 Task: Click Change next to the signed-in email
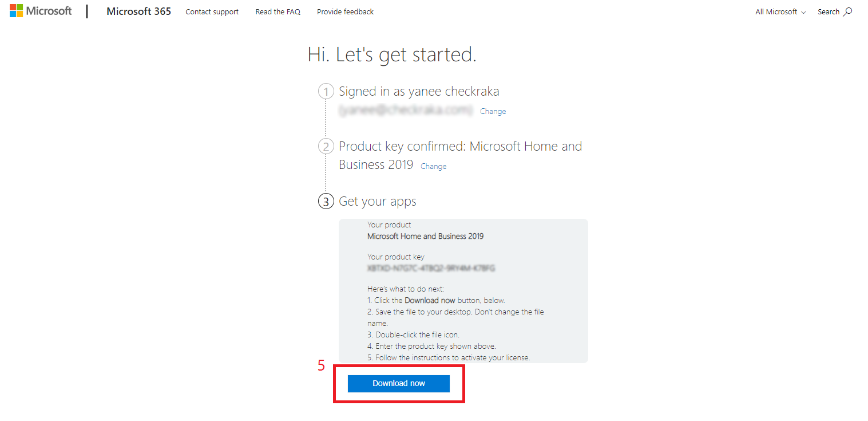[493, 112]
